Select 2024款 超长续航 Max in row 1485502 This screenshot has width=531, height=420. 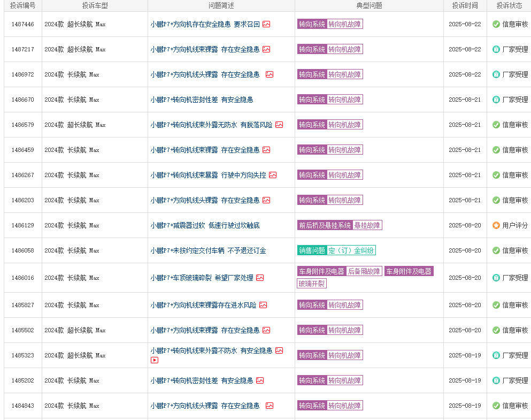75,330
